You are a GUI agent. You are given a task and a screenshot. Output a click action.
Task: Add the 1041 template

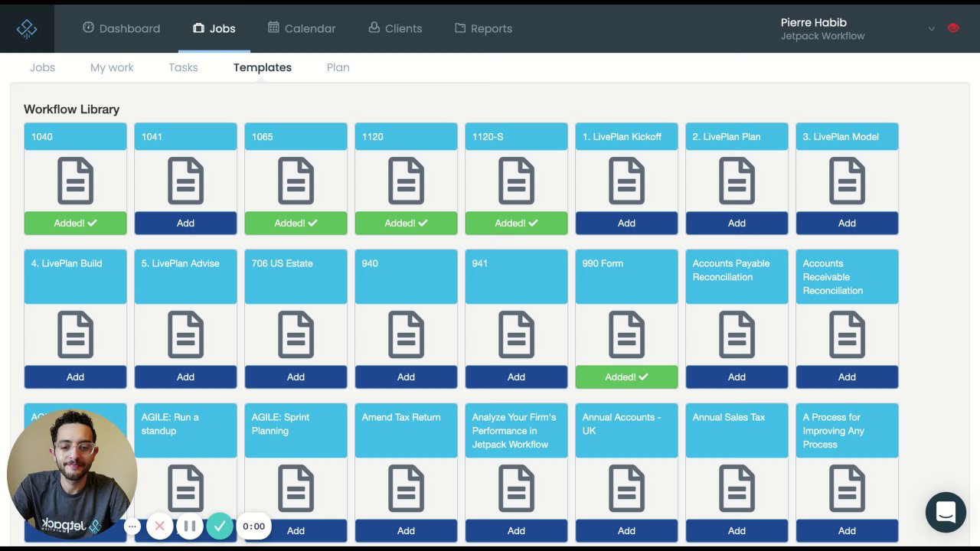185,223
